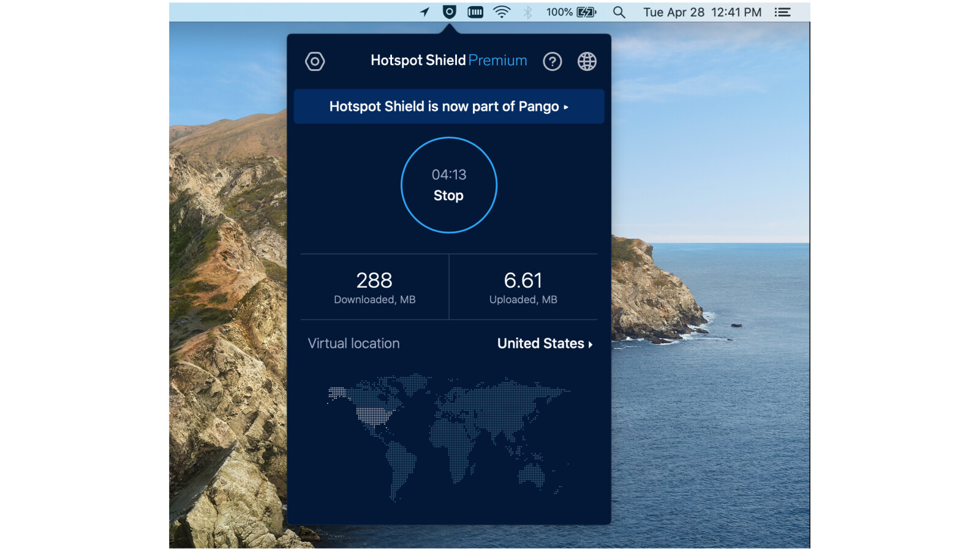Click the location services arrow icon
Image resolution: width=980 pixels, height=551 pixels.
coord(424,12)
